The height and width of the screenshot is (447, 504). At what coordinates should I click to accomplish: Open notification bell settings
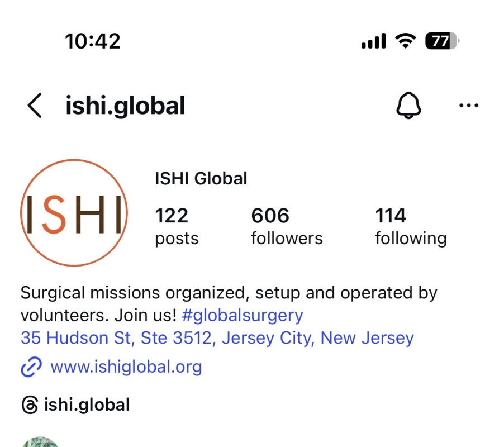tap(408, 106)
